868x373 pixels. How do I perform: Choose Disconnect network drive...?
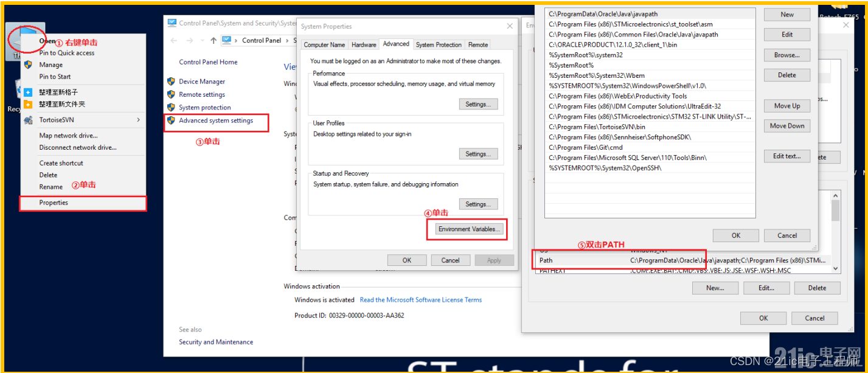click(78, 147)
